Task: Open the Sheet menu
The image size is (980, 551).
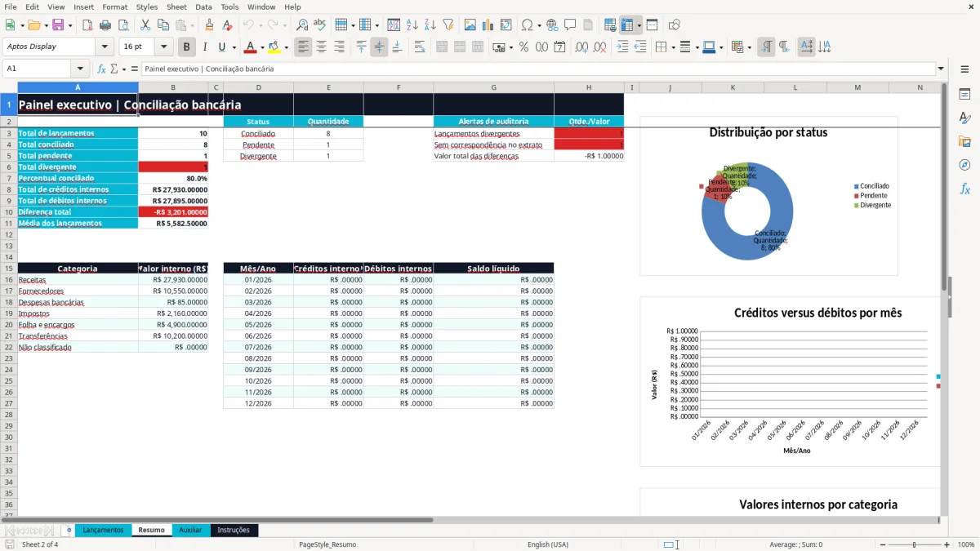Action: click(176, 7)
